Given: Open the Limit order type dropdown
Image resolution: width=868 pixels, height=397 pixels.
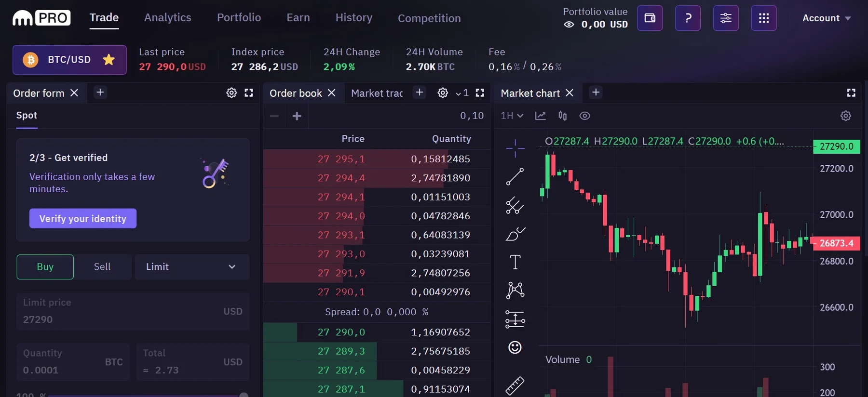Looking at the screenshot, I should [192, 267].
